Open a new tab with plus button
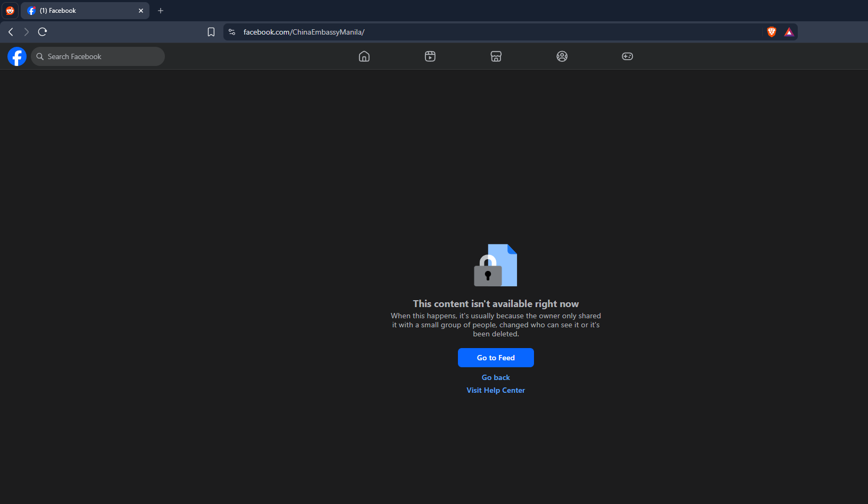Screen dimensions: 868x504 (161, 11)
